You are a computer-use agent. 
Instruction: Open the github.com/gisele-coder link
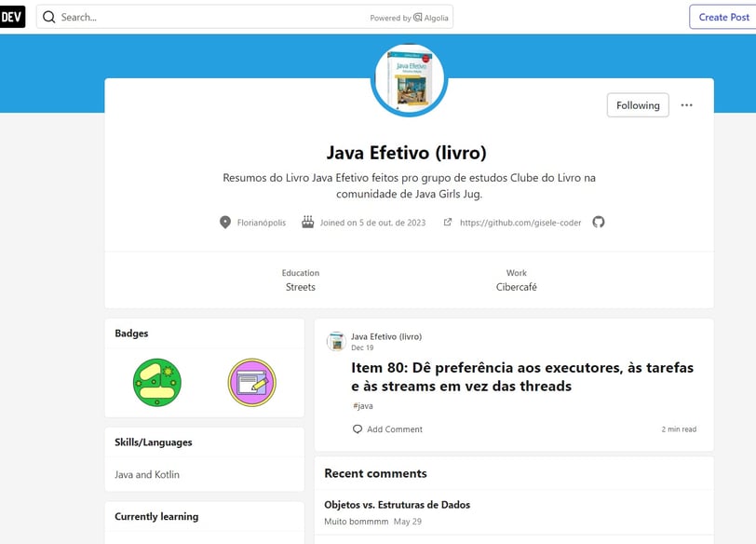coord(520,223)
